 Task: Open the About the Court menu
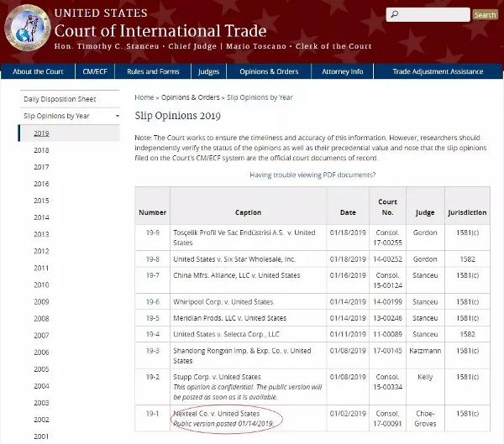[x=38, y=72]
